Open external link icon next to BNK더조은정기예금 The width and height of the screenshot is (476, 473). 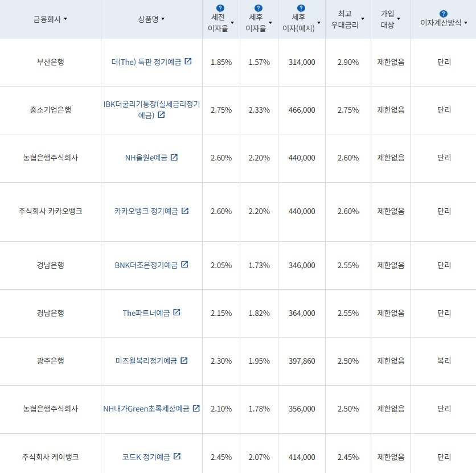pos(184,265)
